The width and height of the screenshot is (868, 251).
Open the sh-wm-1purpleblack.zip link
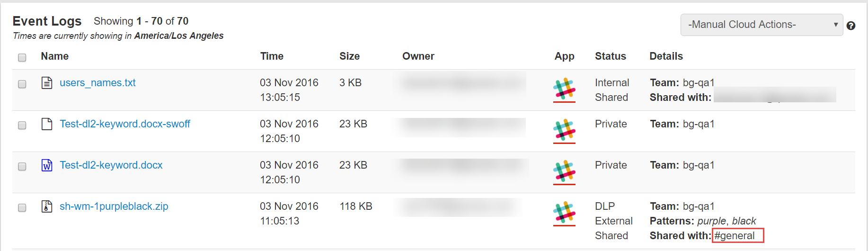tap(114, 206)
